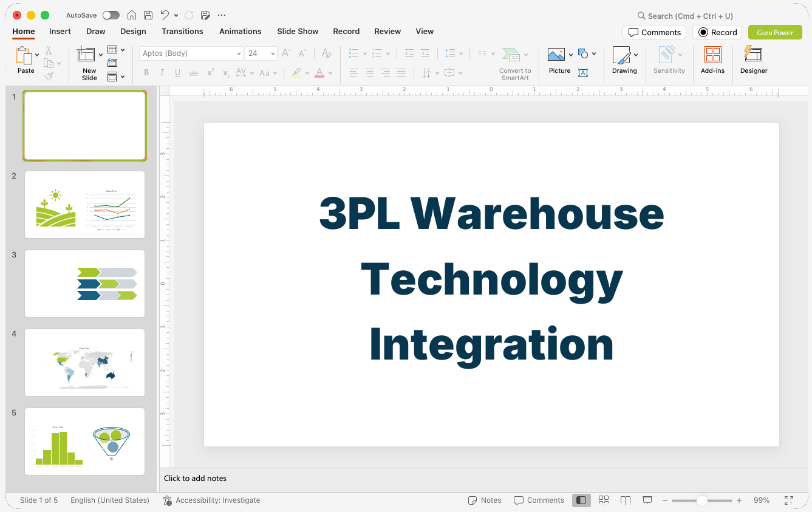Toggle the Notes pane from status bar
The height and width of the screenshot is (512, 812).
[x=485, y=500]
